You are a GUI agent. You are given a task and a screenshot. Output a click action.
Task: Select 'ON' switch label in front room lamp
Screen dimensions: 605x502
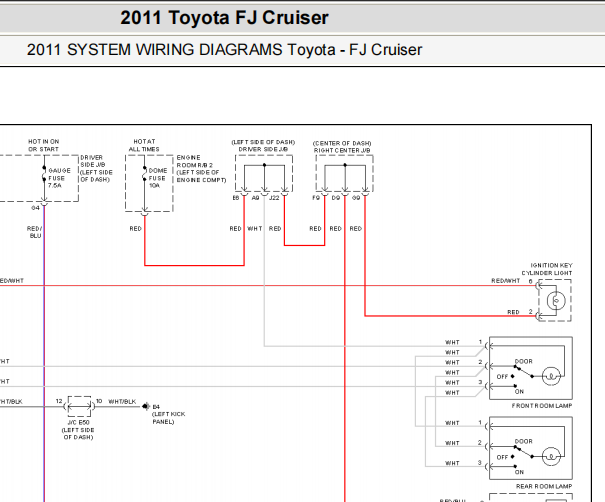point(519,392)
